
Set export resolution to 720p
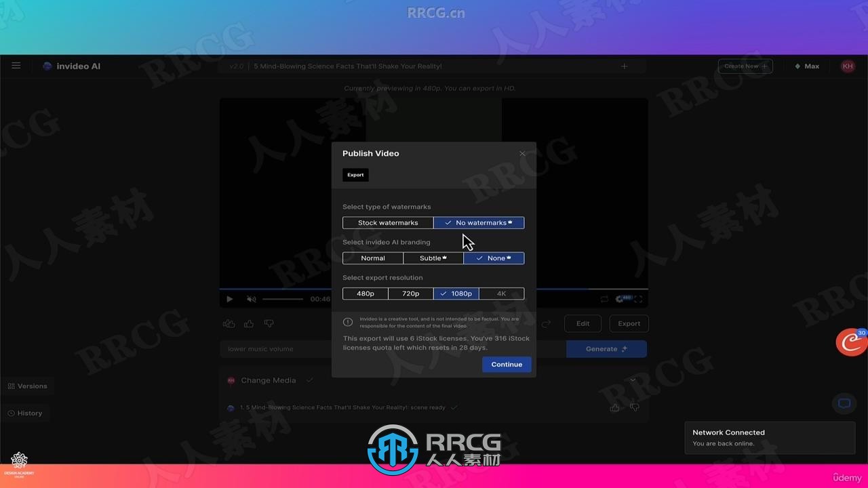411,293
